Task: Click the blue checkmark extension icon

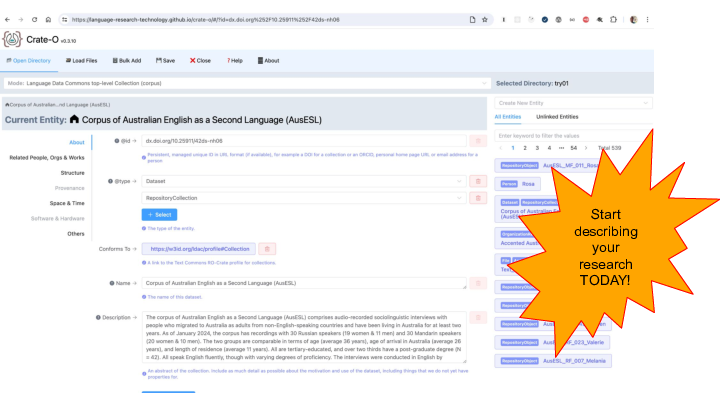Action: pyautogui.click(x=545, y=20)
